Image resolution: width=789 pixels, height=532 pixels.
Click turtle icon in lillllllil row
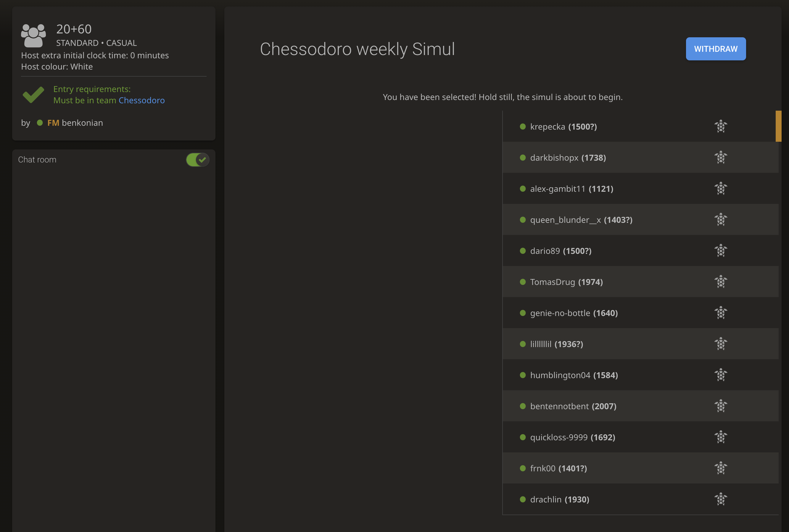click(x=720, y=344)
